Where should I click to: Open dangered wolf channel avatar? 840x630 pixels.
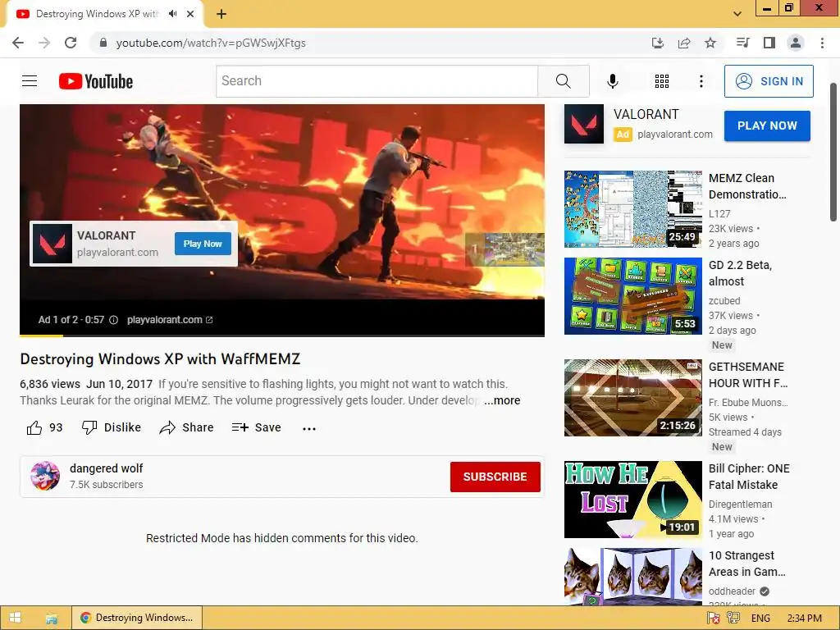(x=45, y=476)
